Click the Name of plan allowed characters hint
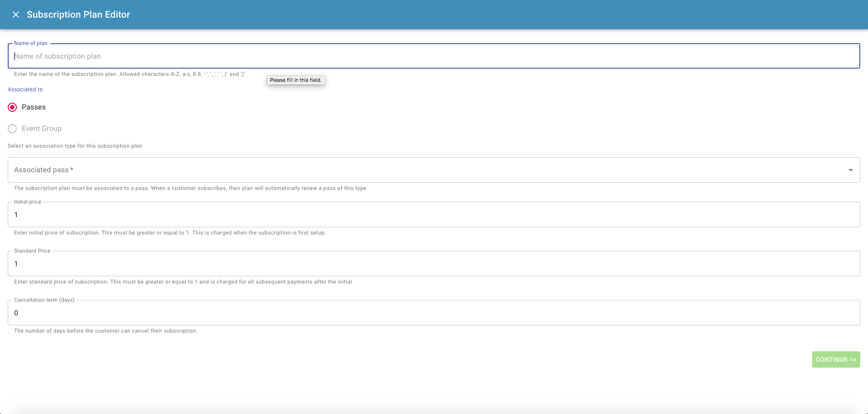The height and width of the screenshot is (414, 868). tap(129, 74)
